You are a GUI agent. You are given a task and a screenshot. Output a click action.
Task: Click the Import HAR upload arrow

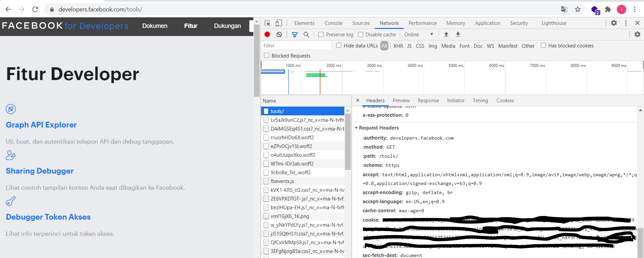click(446, 34)
